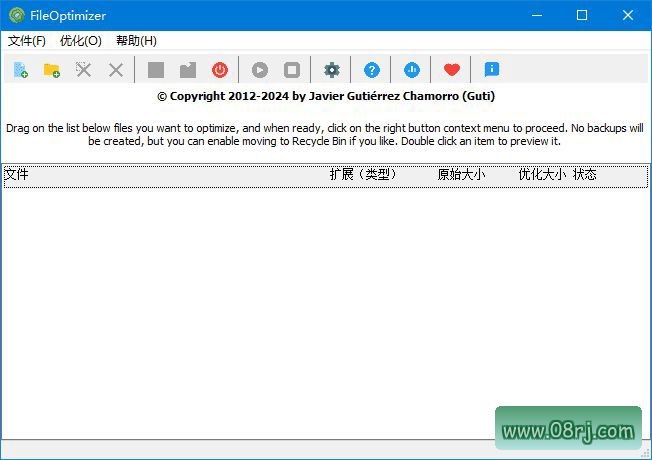Open options via the gear icon
This screenshot has height=460, width=652.
332,70
